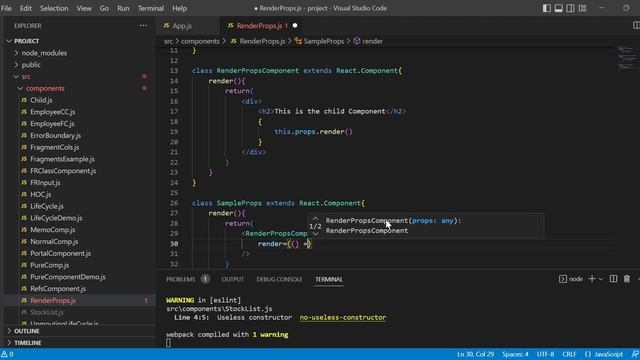Screen dimensions: 640x360
Task: Open HOC.js file
Action: pyautogui.click(x=40, y=195)
